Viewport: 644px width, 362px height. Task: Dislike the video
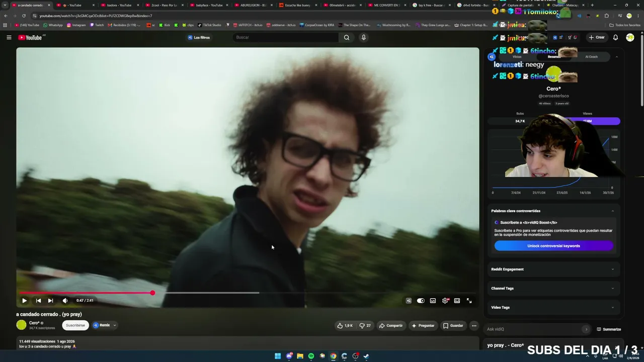point(365,325)
